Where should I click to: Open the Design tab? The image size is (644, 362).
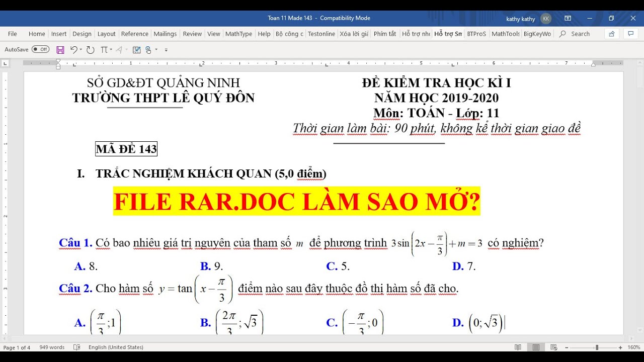pyautogui.click(x=82, y=34)
